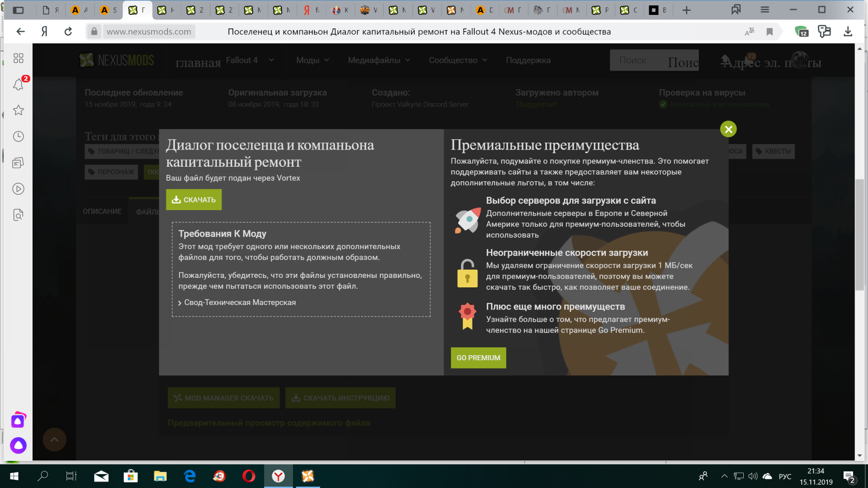Bookmark this page via address bar flag
The image size is (868, 488).
click(x=769, y=32)
